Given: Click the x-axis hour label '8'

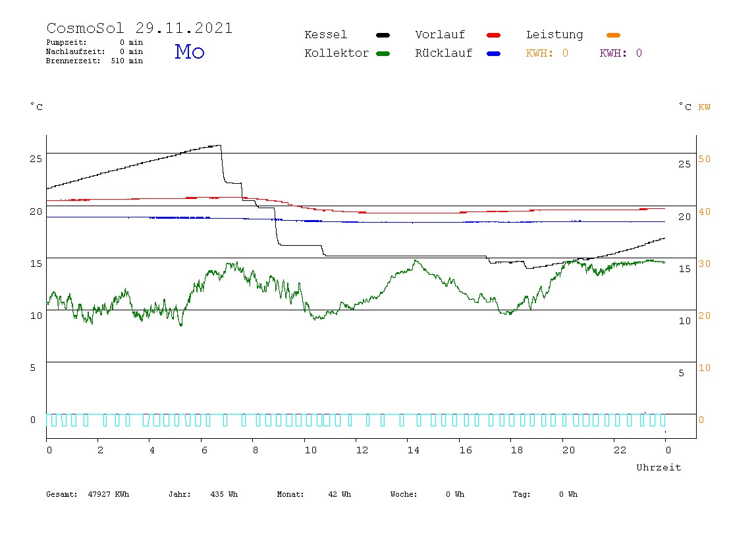Looking at the screenshot, I should [x=255, y=450].
